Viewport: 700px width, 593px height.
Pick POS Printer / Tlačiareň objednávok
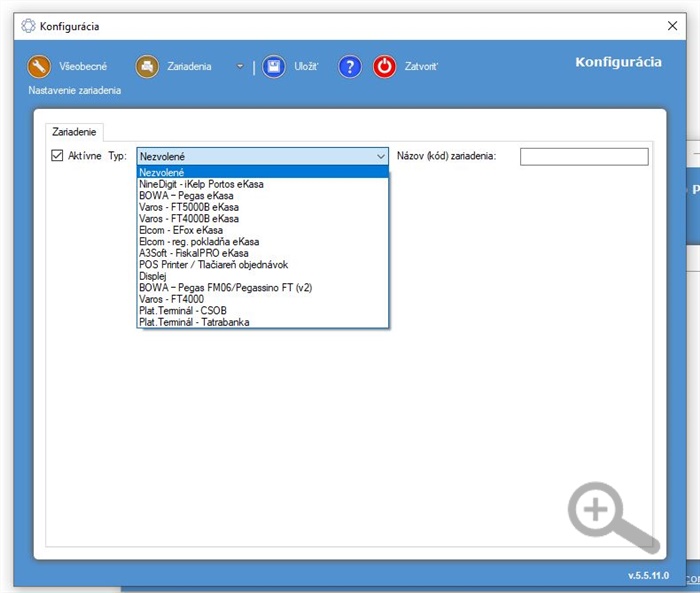[x=262, y=265]
